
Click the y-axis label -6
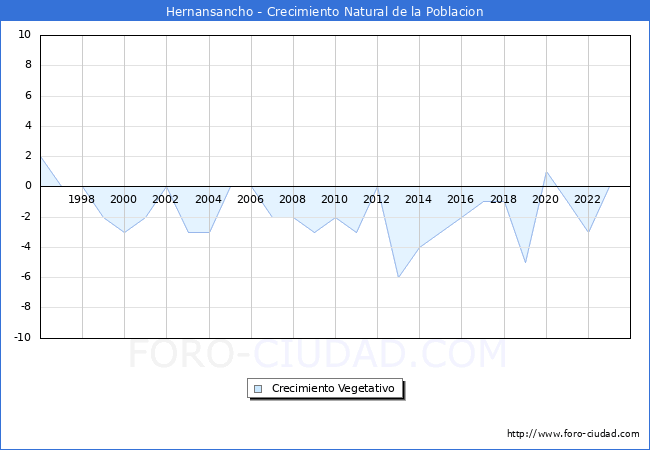[26, 276]
